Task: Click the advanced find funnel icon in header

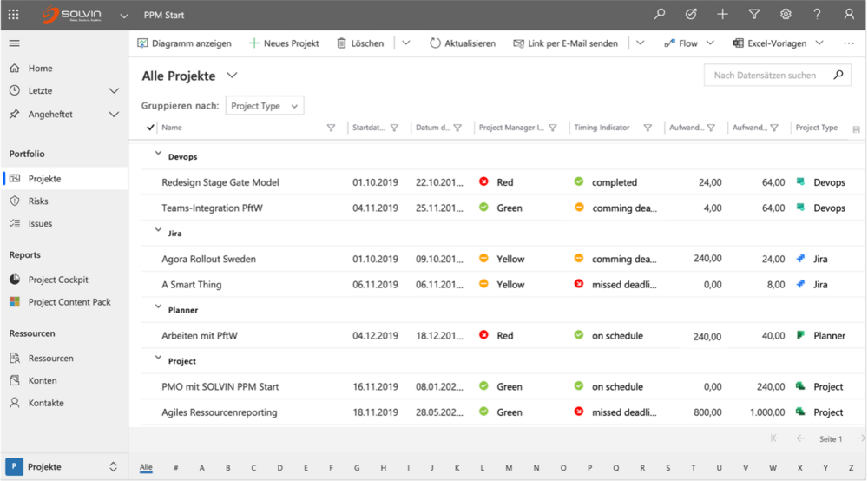Action: pyautogui.click(x=754, y=15)
